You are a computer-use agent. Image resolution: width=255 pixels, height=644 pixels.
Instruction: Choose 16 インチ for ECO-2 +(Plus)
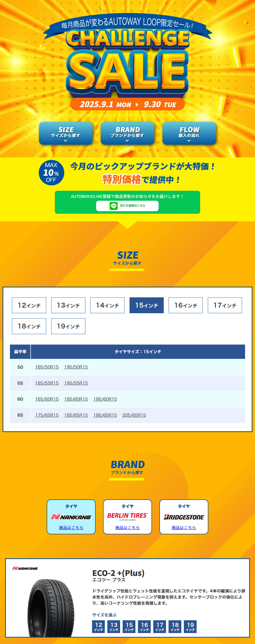pyautogui.click(x=144, y=626)
